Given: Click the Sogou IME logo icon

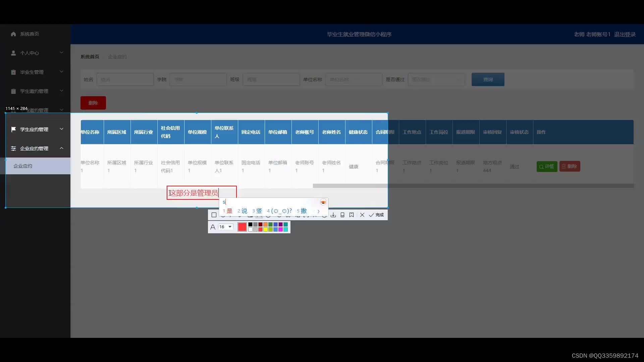Looking at the screenshot, I should pos(323,202).
